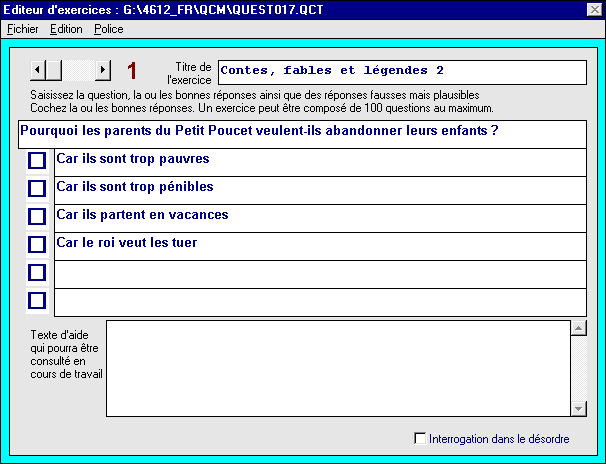The height and width of the screenshot is (464, 606).
Task: Click the 'Car ils sont trop pauvres' answer field
Action: tap(320, 160)
